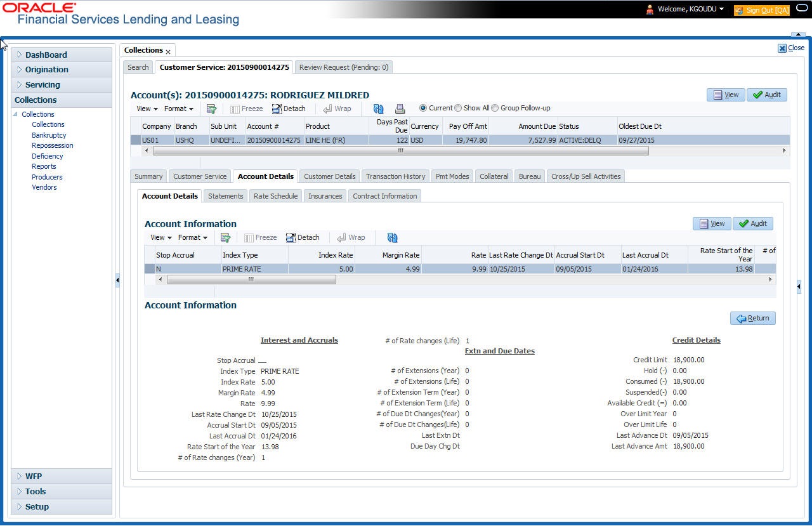This screenshot has height=526, width=812.
Task: Open the Insurances sub-tab
Action: 325,196
